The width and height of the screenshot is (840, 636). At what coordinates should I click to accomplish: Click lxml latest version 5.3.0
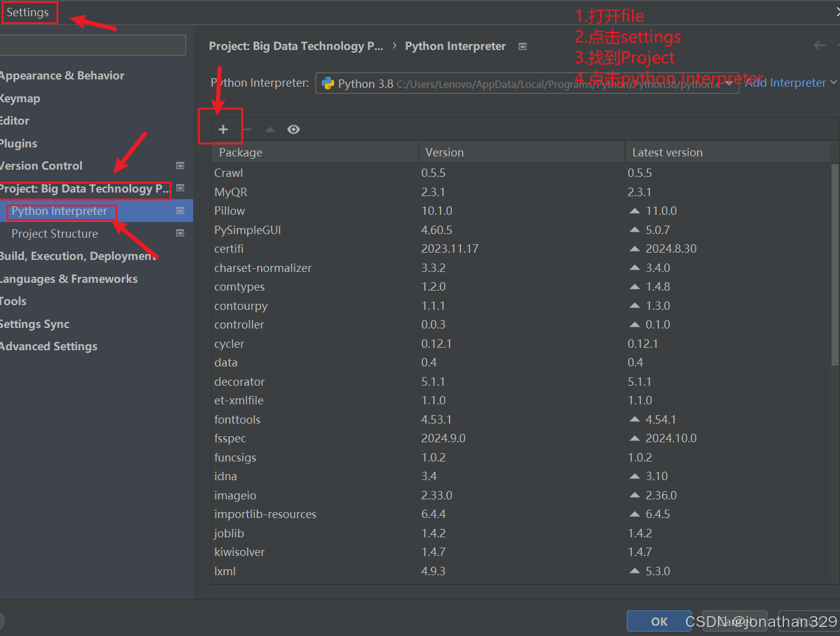(x=658, y=571)
